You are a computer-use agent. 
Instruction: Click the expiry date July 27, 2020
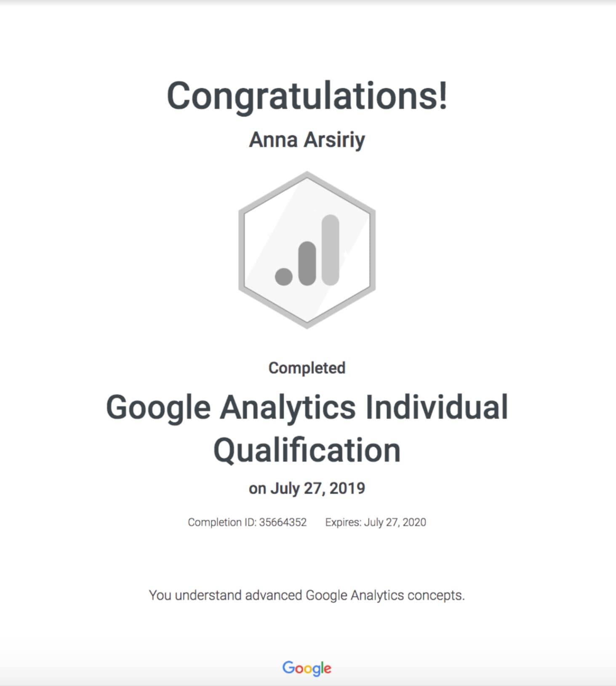pos(395,522)
